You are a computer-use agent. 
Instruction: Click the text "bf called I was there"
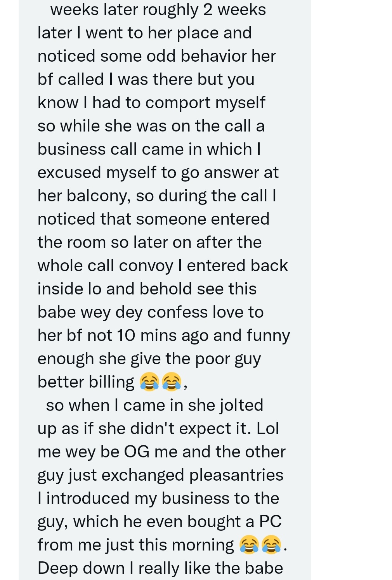tap(115, 79)
